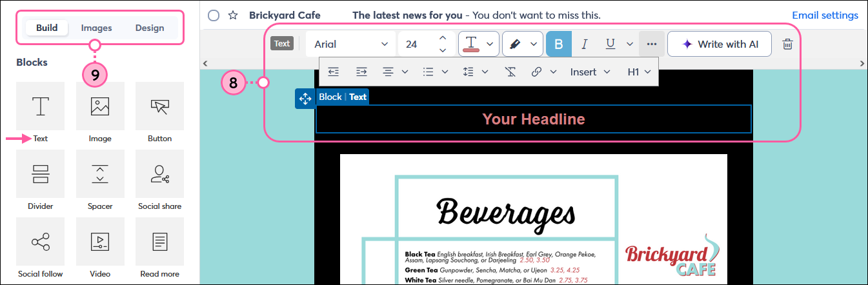868x285 pixels.
Task: Click the Text breadcrumb label
Action: tap(358, 97)
